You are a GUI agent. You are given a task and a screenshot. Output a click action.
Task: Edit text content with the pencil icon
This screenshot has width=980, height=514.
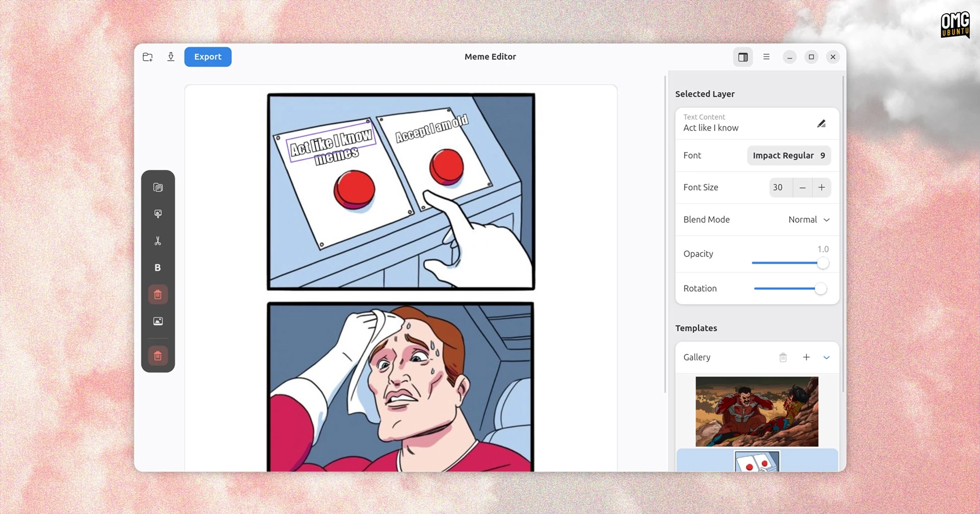pyautogui.click(x=822, y=123)
